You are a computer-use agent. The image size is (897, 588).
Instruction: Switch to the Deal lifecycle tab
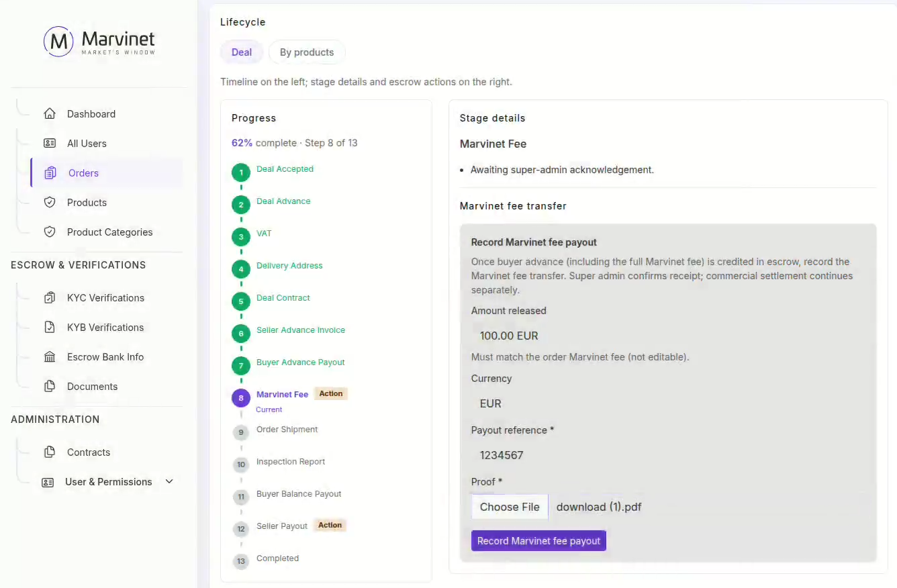tap(242, 52)
